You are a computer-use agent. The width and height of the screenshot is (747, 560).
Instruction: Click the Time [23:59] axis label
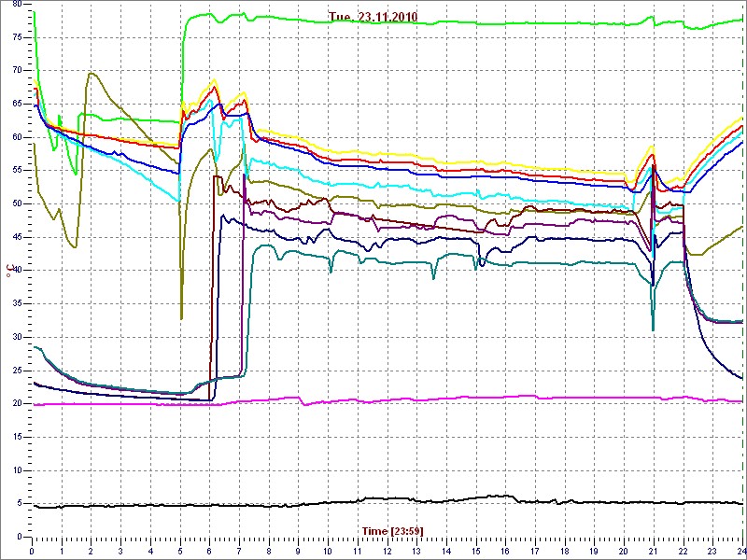(392, 531)
